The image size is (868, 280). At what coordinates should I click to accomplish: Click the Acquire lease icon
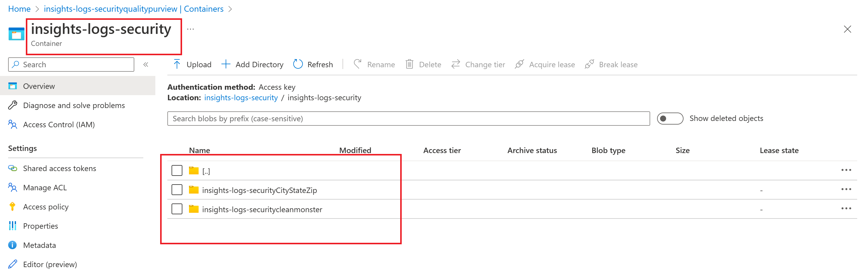pos(519,64)
